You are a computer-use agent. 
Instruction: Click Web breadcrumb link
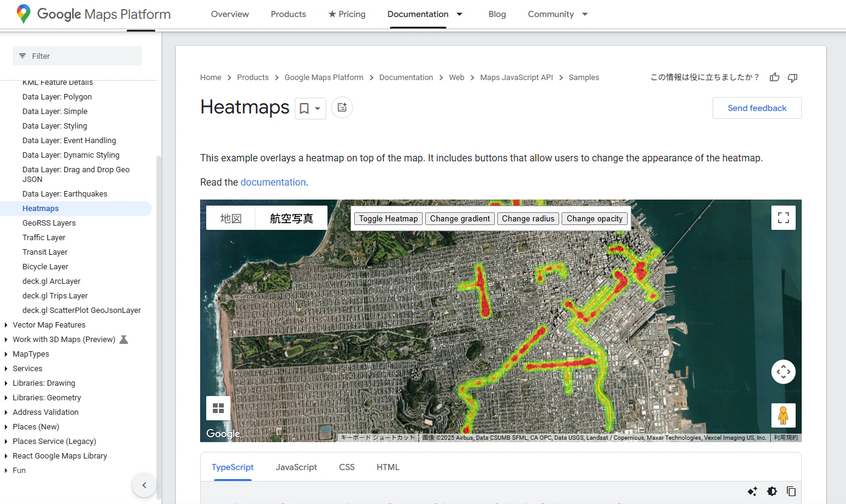point(457,78)
